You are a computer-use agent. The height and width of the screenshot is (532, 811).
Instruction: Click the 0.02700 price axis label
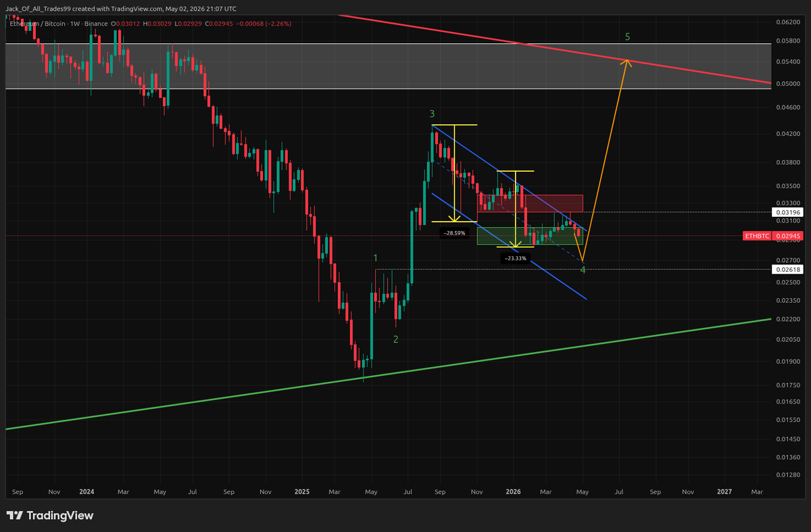coord(787,260)
